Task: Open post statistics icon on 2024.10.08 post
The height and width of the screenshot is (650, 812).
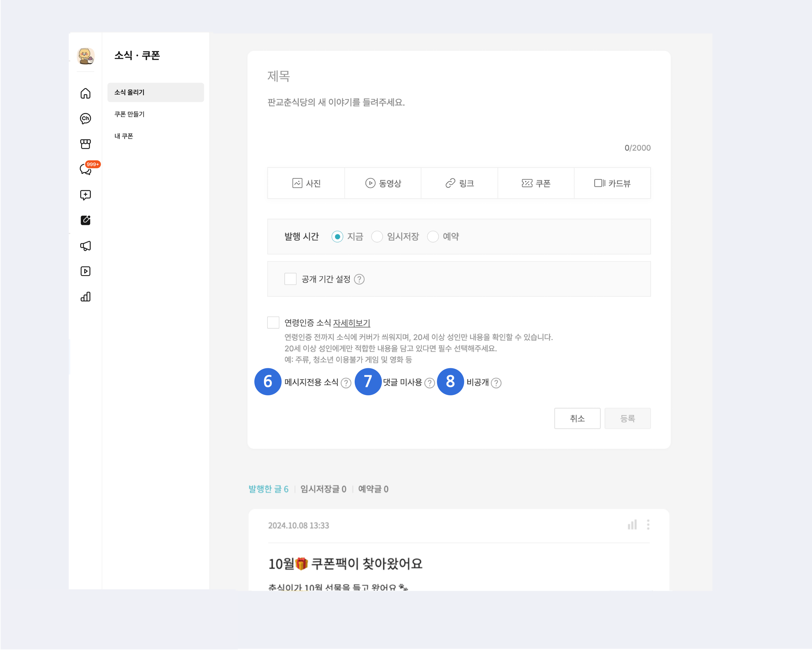Action: [632, 525]
